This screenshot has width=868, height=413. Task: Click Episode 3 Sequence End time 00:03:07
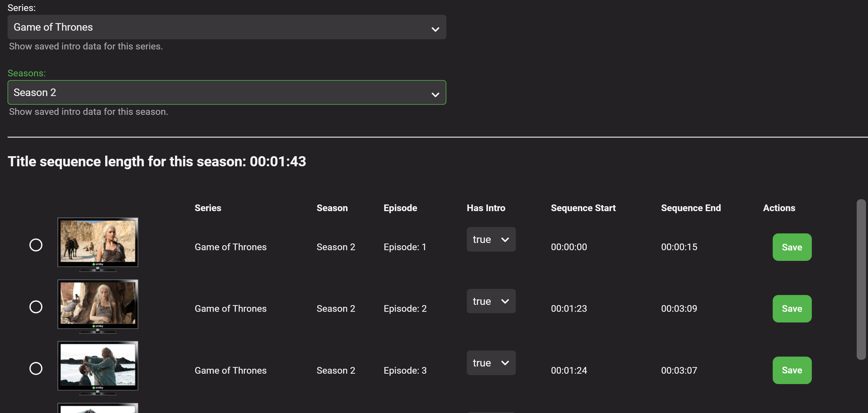point(679,370)
